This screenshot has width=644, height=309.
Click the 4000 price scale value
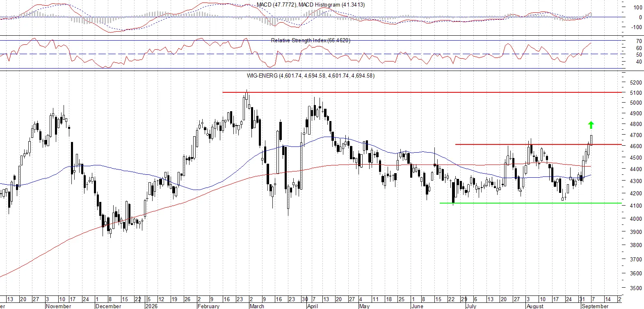pyautogui.click(x=636, y=219)
